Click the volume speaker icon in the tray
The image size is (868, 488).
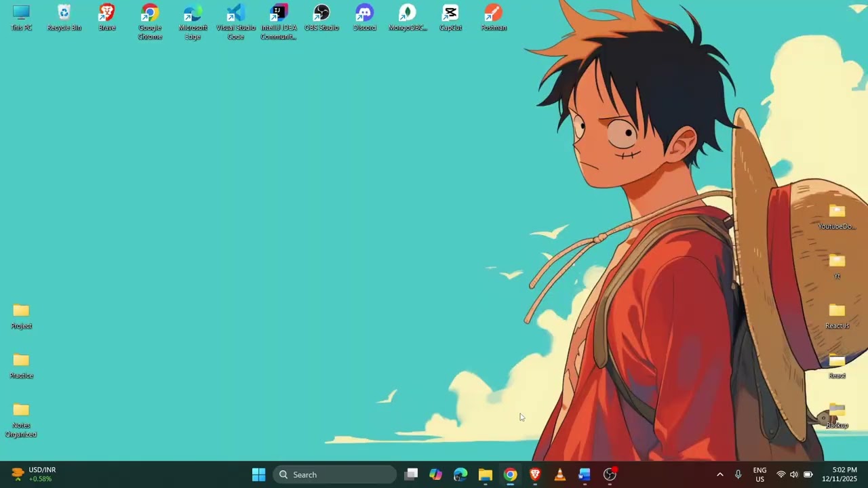(794, 474)
